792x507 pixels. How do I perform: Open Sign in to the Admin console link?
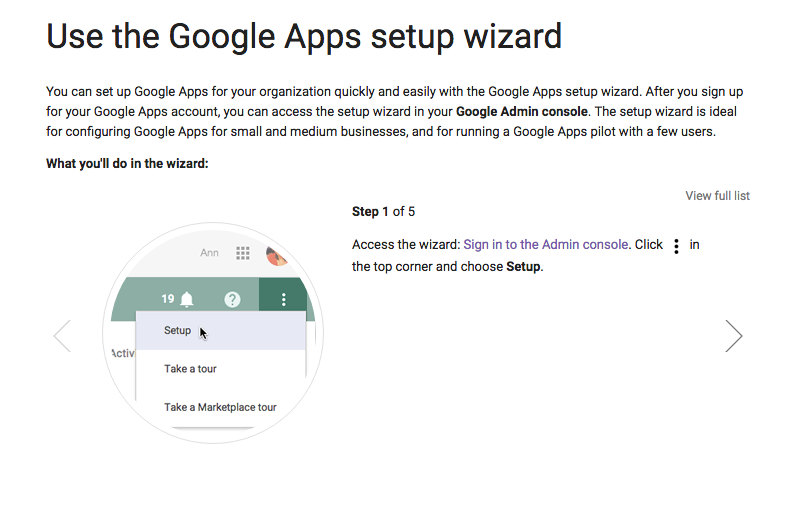tap(546, 245)
